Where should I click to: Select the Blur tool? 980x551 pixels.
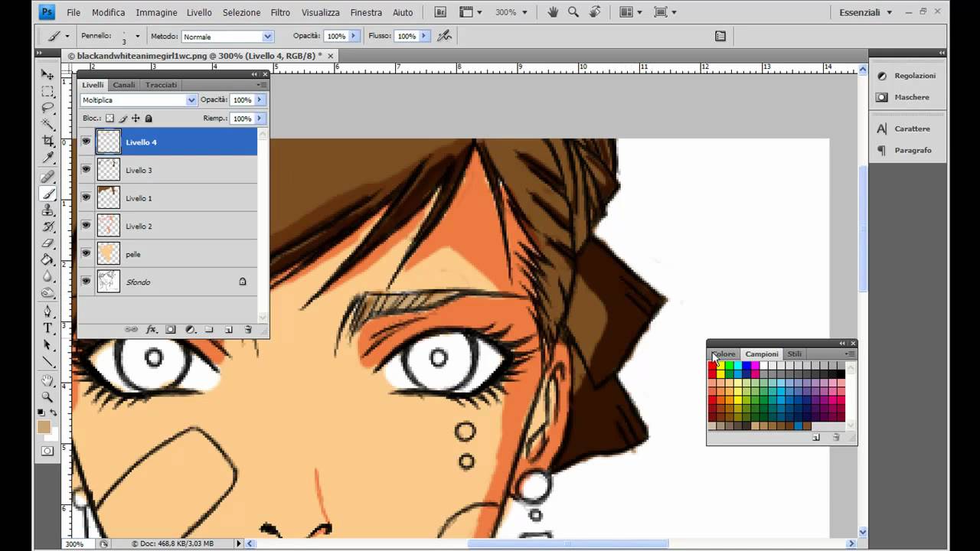coord(47,276)
